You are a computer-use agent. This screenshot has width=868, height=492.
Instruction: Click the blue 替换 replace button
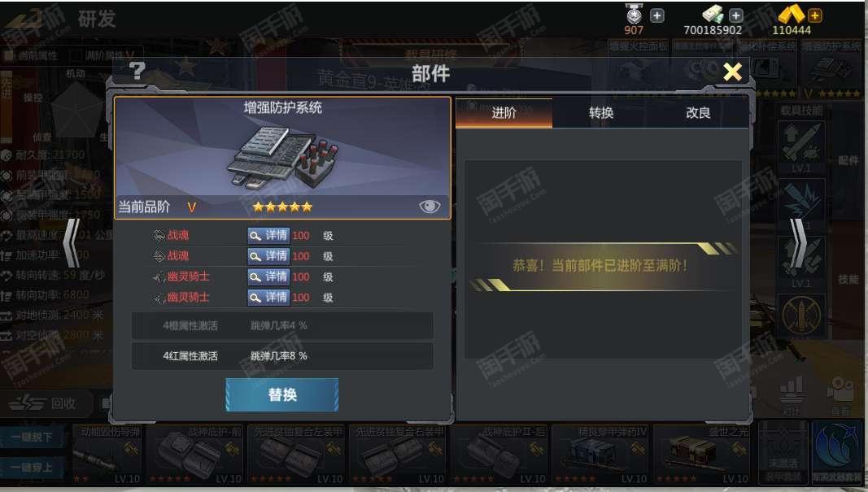click(281, 394)
